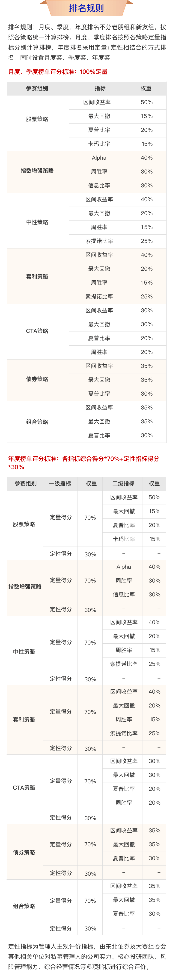Select the red 月度、季度榜单评分标准 heading
Screen dimensions: 173x980
(x=58, y=71)
